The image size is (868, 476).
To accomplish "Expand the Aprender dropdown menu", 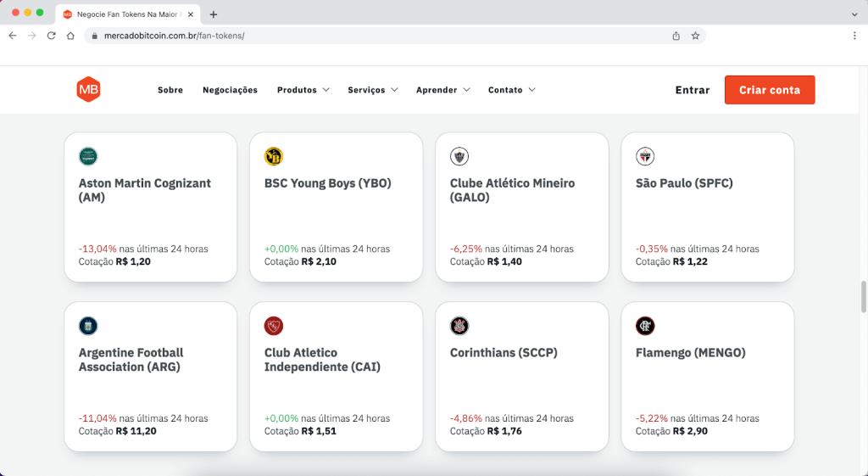I will pos(442,90).
